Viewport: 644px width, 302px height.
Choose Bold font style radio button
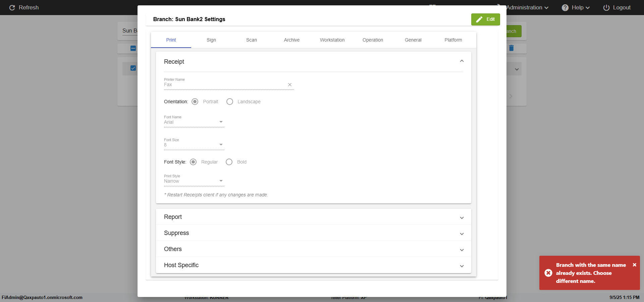tap(229, 162)
